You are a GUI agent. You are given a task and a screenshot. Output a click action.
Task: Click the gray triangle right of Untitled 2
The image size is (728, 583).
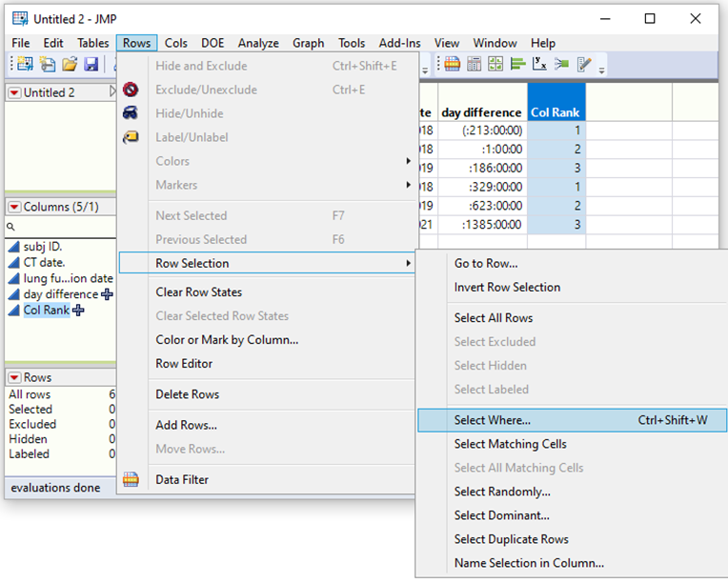pos(112,91)
